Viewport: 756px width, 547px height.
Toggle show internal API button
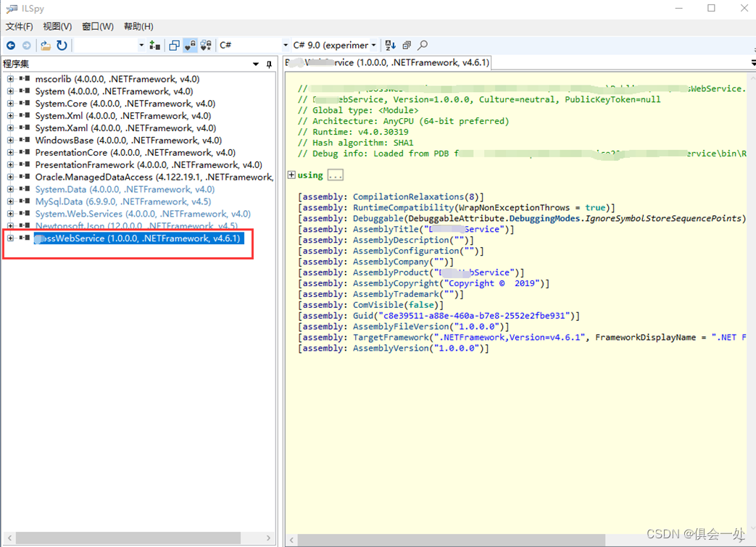(x=190, y=46)
